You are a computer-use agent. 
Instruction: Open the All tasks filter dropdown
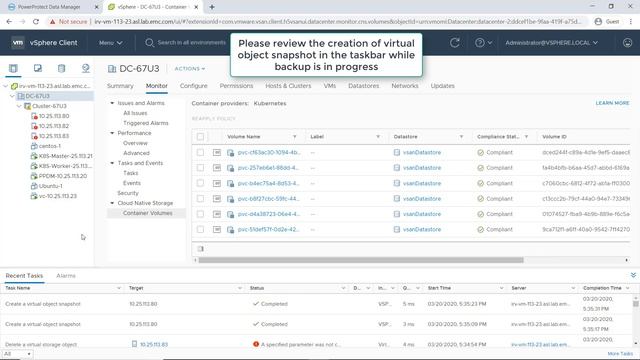17,354
